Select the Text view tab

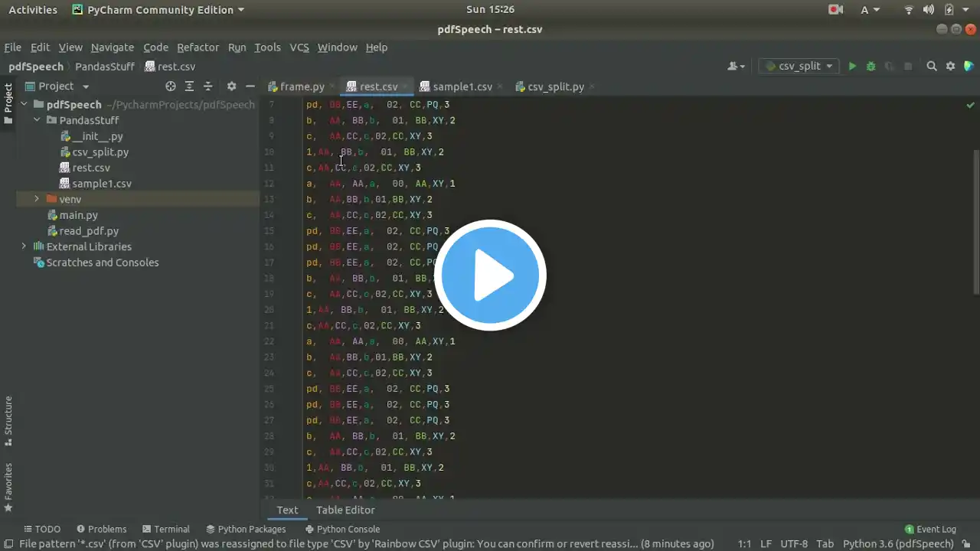(287, 510)
